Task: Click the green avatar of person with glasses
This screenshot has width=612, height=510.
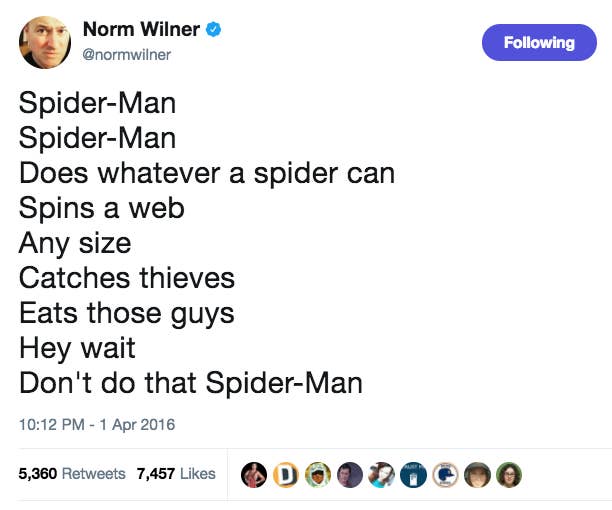Action: [509, 474]
